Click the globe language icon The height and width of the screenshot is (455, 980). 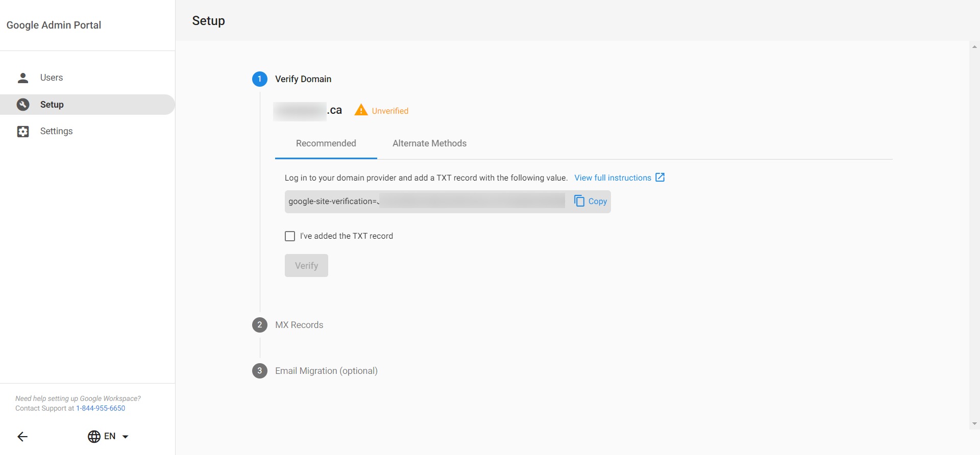pyautogui.click(x=94, y=437)
